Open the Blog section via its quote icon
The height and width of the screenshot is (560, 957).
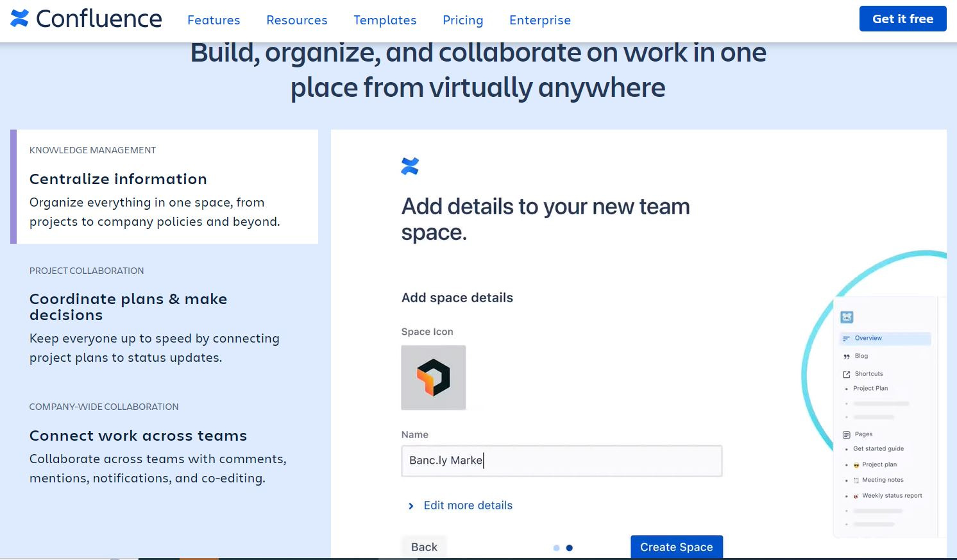pyautogui.click(x=847, y=356)
